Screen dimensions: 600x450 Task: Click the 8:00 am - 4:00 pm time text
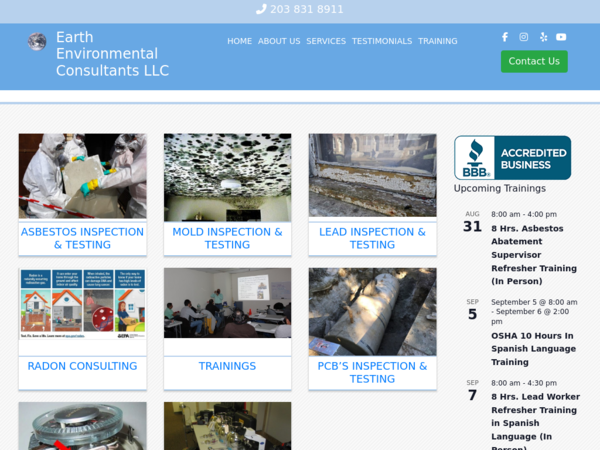point(524,214)
